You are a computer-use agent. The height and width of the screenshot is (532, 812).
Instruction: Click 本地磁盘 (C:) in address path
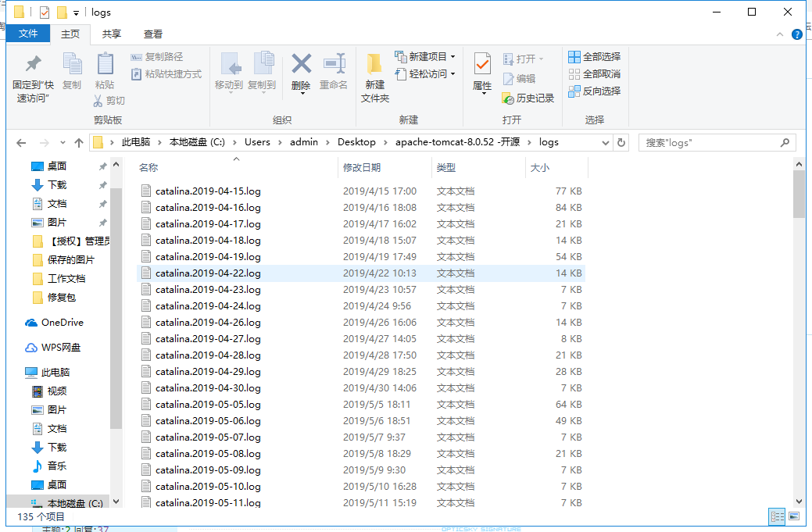(197, 142)
